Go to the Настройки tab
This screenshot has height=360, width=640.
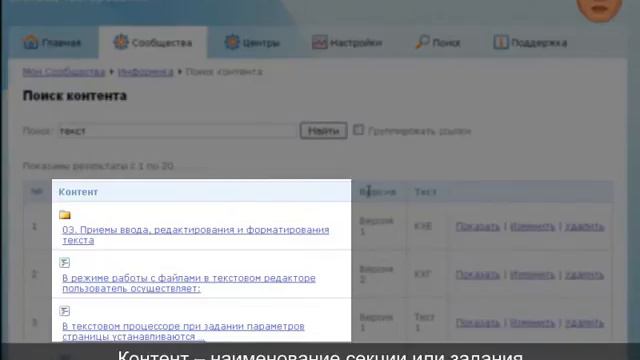(x=347, y=42)
